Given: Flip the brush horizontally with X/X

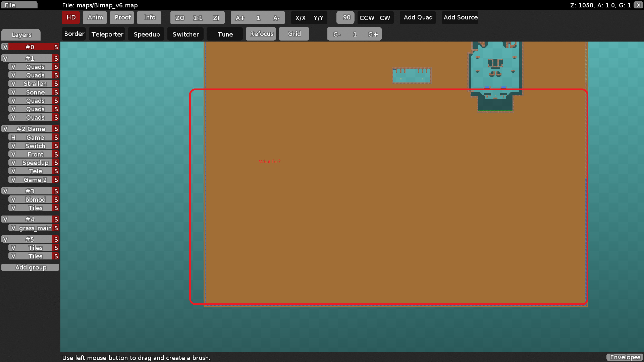Looking at the screenshot, I should [x=301, y=18].
